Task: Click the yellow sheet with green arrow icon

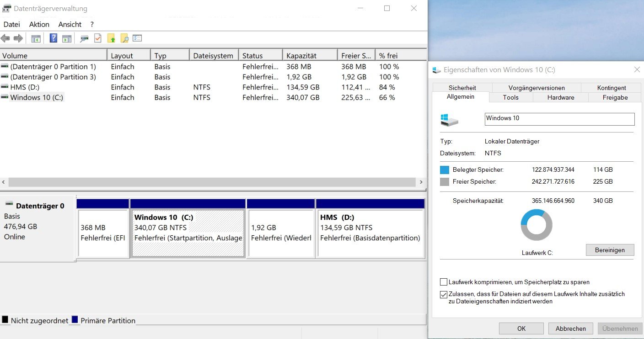Action: [111, 38]
